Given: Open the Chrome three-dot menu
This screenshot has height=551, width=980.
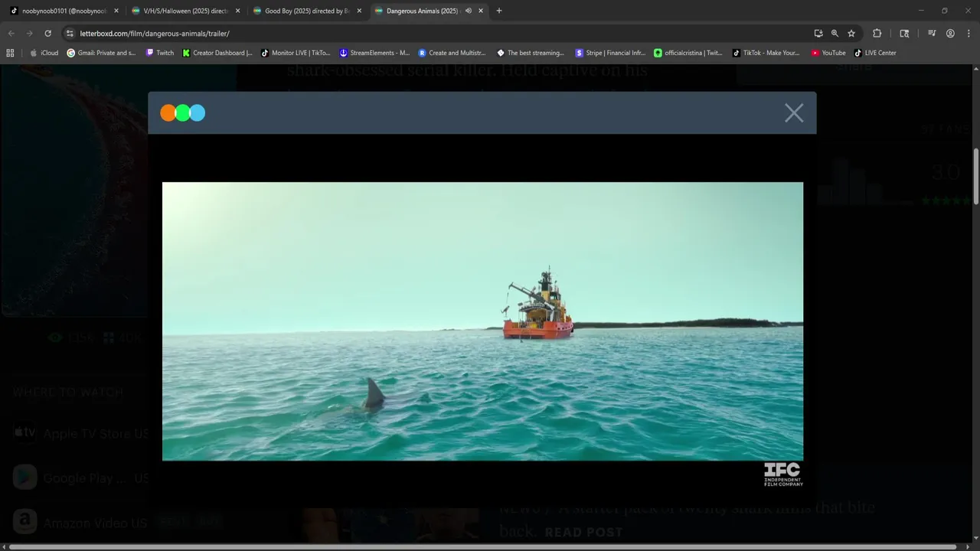Looking at the screenshot, I should coord(968,34).
